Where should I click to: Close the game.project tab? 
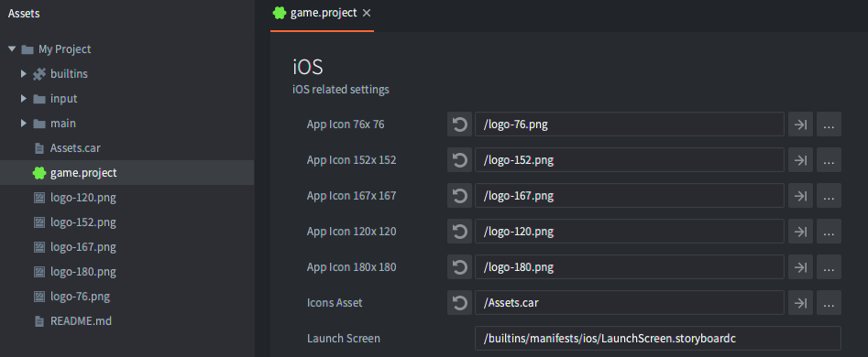tap(367, 13)
